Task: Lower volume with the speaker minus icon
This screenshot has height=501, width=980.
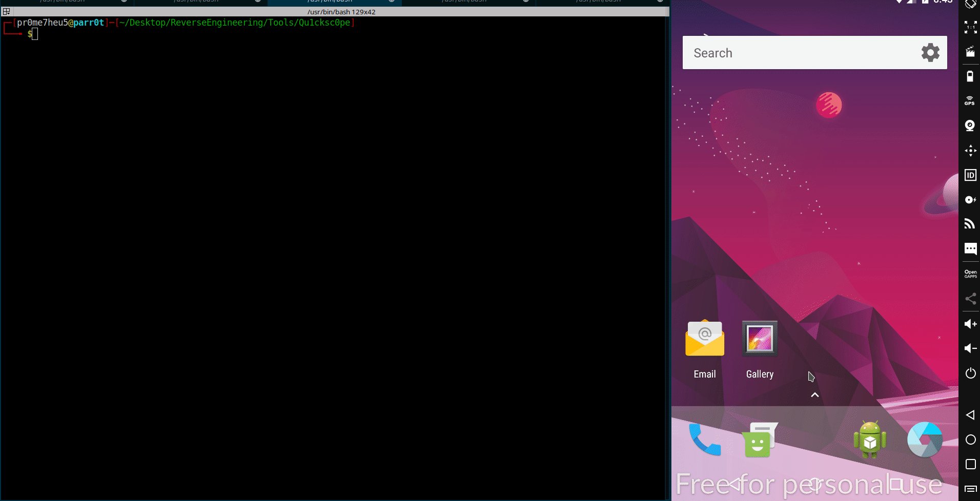Action: tap(970, 348)
